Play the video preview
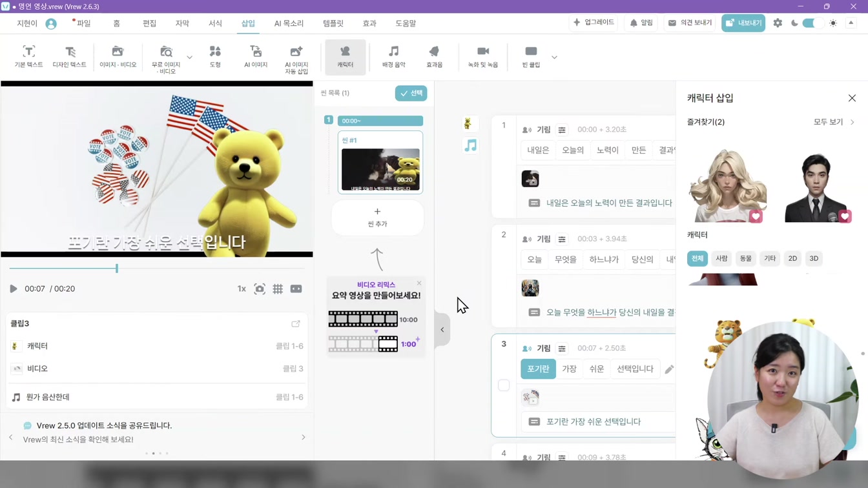 click(14, 289)
